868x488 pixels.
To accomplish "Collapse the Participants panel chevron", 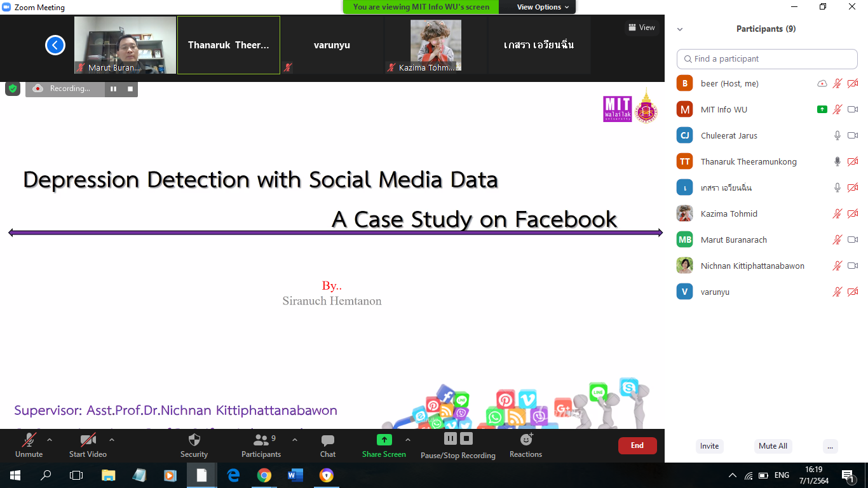I will 680,29.
